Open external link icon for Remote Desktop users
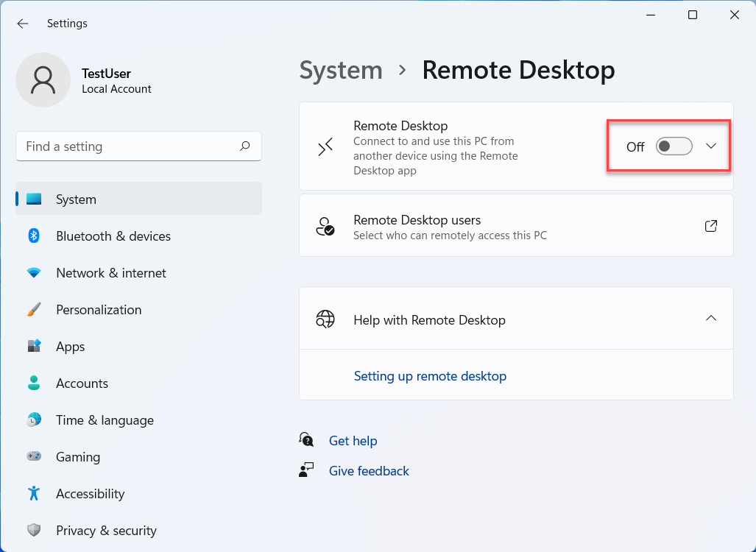The height and width of the screenshot is (552, 756). click(711, 226)
